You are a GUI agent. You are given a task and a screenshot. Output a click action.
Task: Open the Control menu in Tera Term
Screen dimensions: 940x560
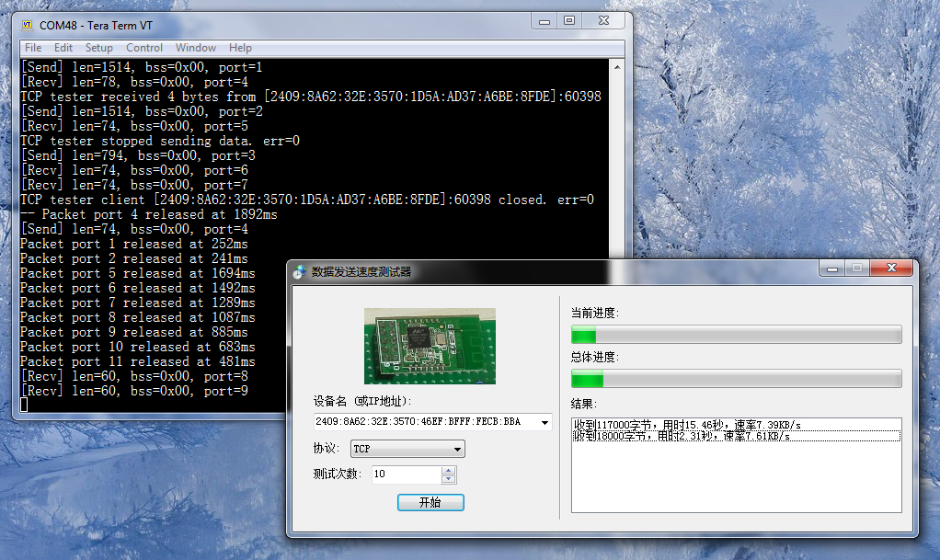143,47
